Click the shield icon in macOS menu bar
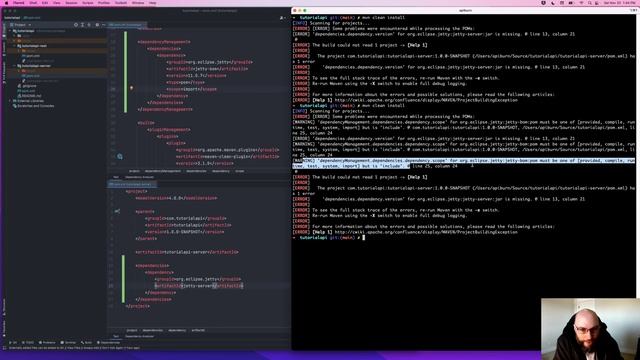640x360 pixels. click(543, 3)
